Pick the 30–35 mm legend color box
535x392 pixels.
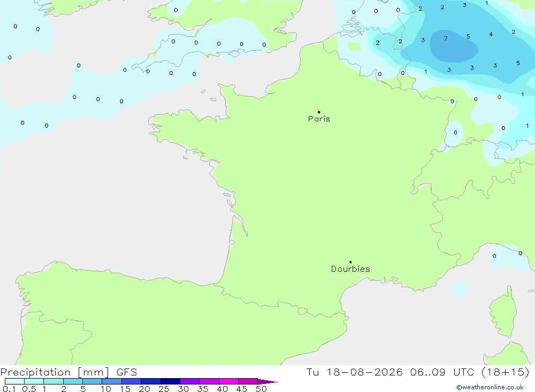pos(190,381)
